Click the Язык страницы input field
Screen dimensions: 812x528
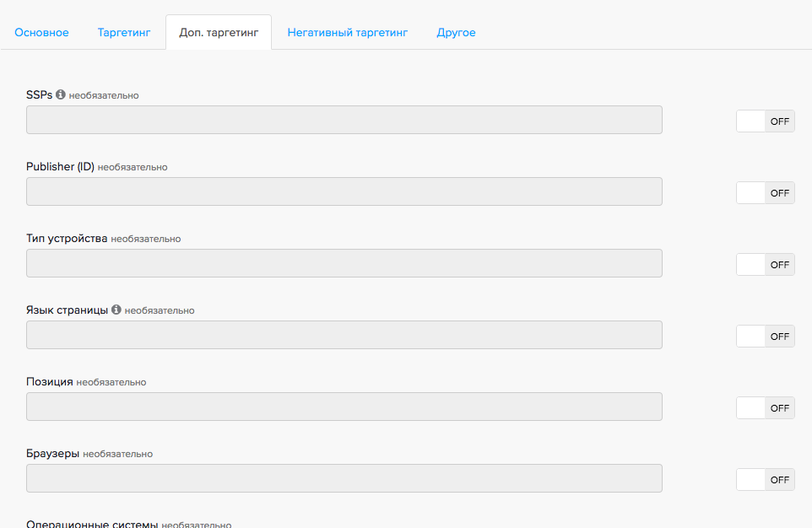(x=344, y=335)
